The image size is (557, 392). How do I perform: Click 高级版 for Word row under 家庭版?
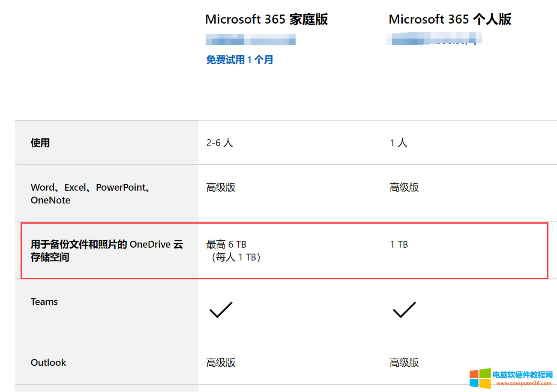click(x=221, y=187)
